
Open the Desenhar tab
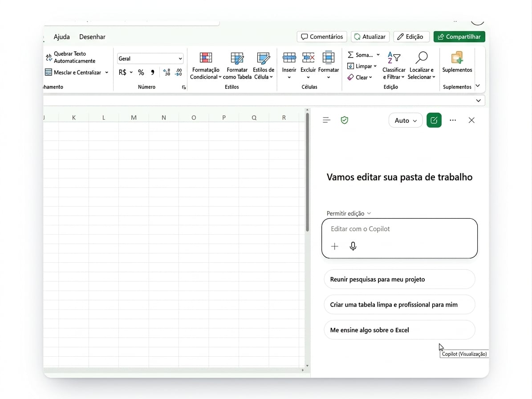(92, 37)
